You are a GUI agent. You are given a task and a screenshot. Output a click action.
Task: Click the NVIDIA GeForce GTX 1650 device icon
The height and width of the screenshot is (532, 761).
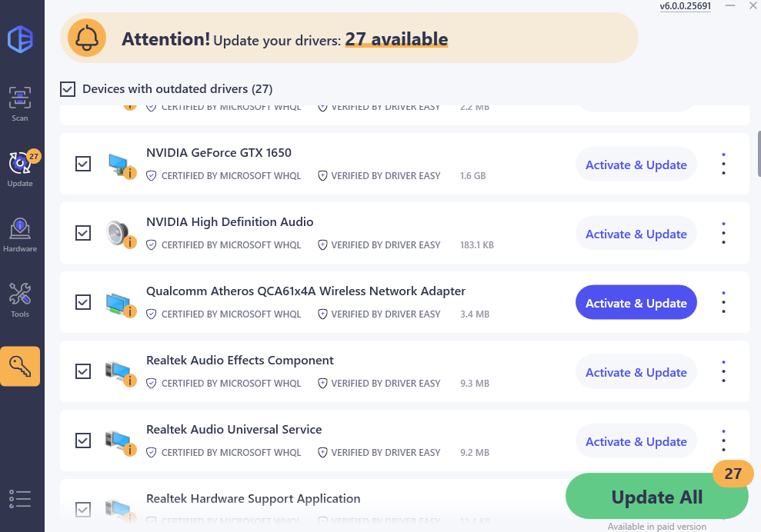click(121, 165)
